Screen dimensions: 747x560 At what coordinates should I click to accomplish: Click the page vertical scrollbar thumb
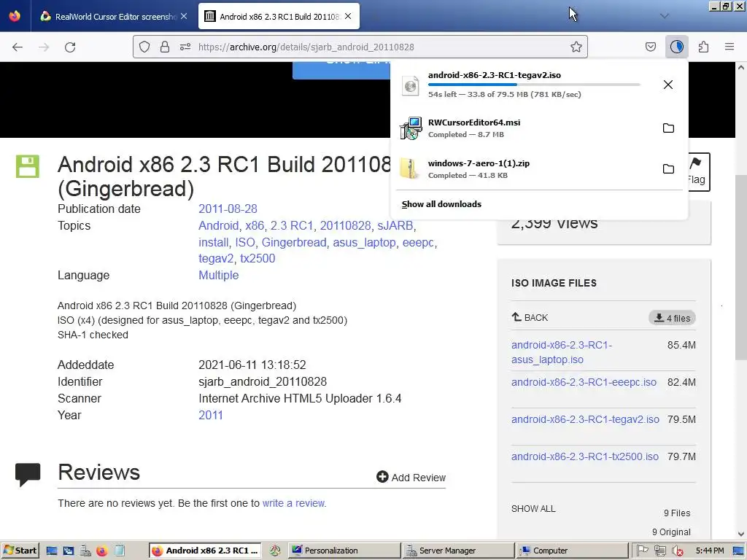(x=741, y=268)
